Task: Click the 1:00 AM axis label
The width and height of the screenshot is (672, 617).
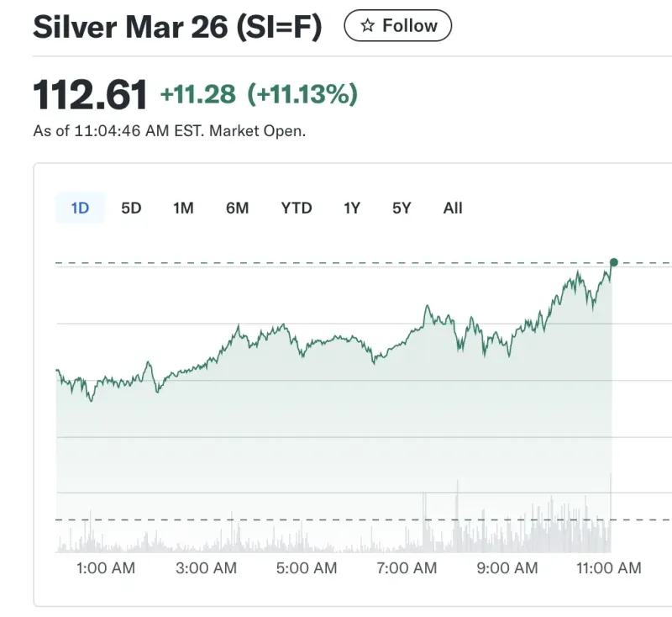Action: coord(104,568)
